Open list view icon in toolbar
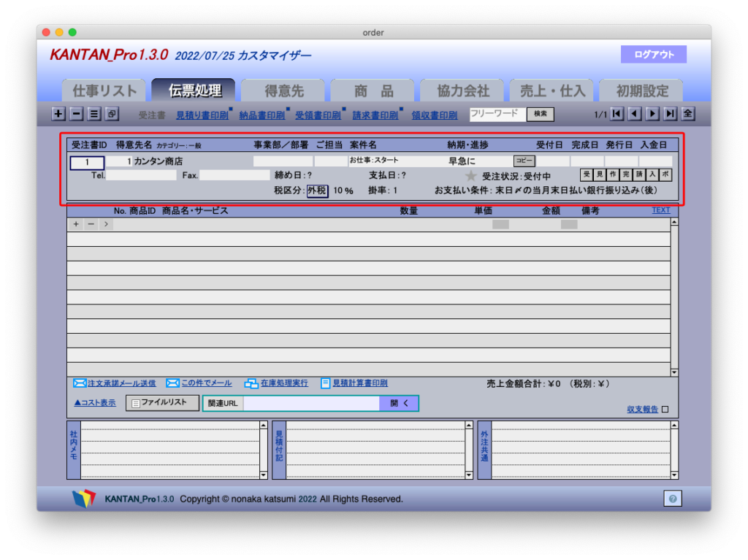748x560 pixels. pyautogui.click(x=94, y=113)
